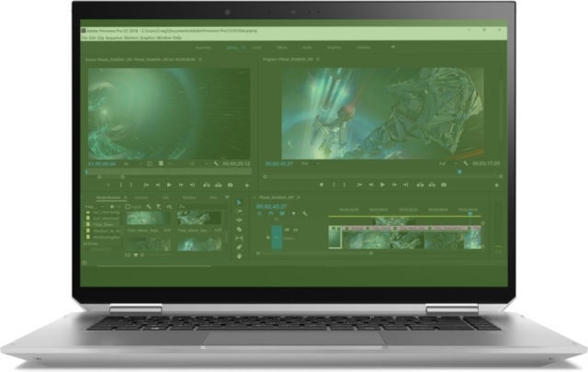
Task: Step forward one frame in Program monitor
Action: tap(394, 185)
